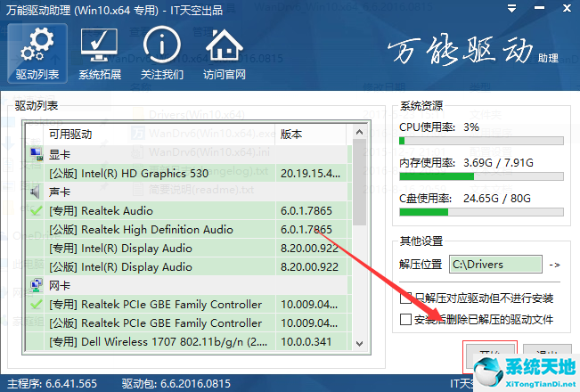Select [公版] Intel(R) Display Audio row
Screen dimensions: 580x392
point(187,267)
